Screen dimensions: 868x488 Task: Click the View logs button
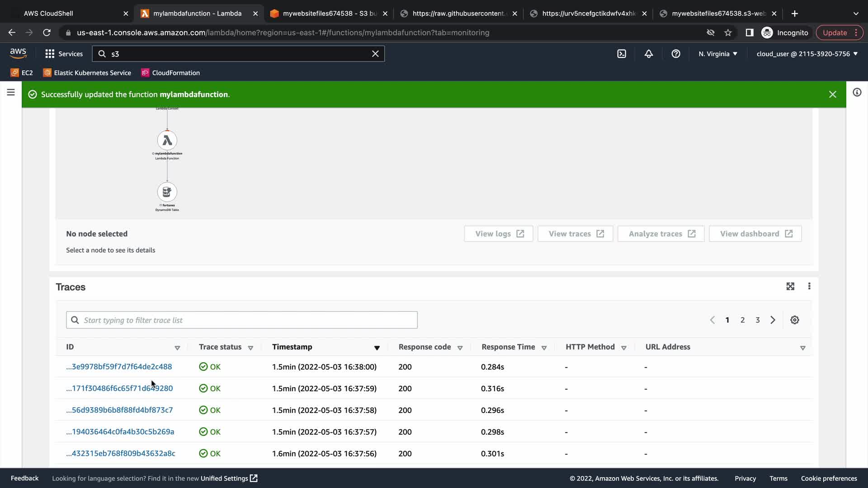tap(499, 234)
